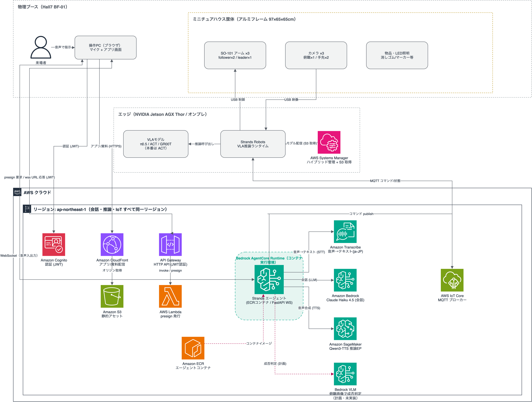
Task: Click the Strands Robots VLA推論ランタイム box
Action: tap(253, 144)
